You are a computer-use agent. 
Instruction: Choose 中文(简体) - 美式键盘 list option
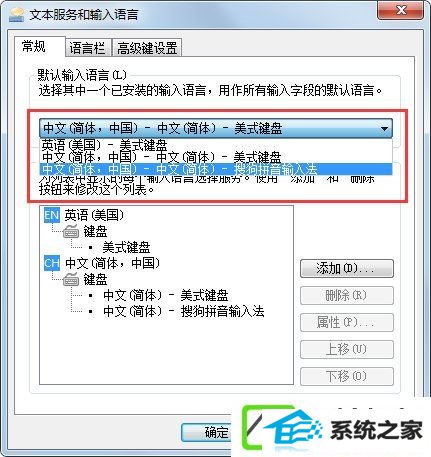click(x=216, y=157)
